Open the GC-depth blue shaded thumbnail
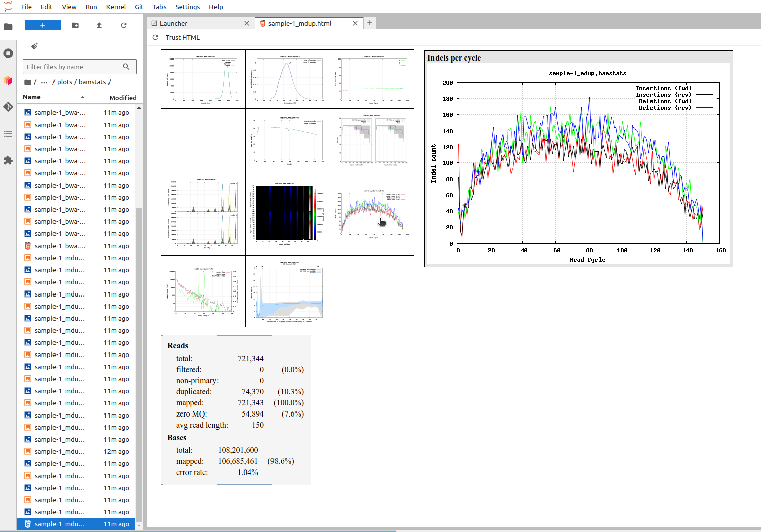The image size is (761, 532). (288, 291)
